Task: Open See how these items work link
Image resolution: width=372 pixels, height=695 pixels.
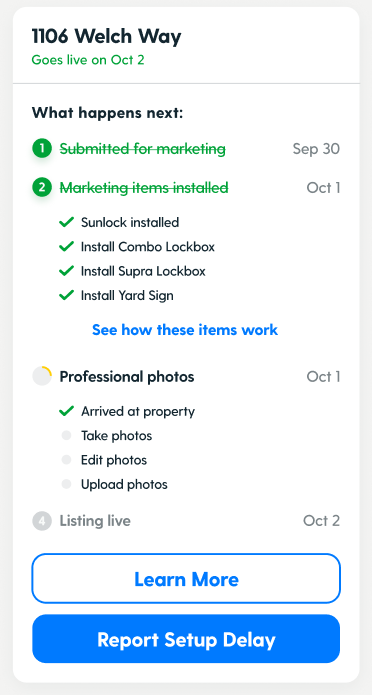Action: (185, 330)
